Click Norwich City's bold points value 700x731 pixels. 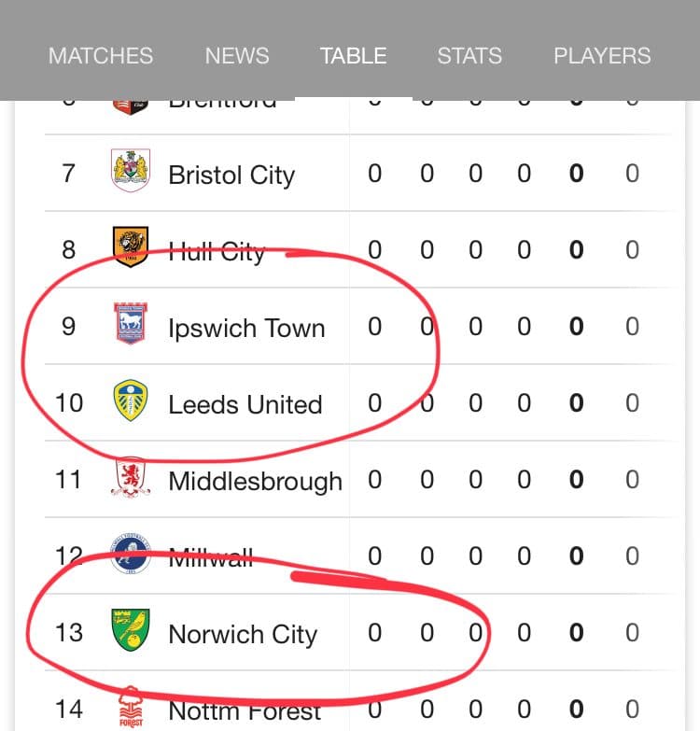coord(577,633)
